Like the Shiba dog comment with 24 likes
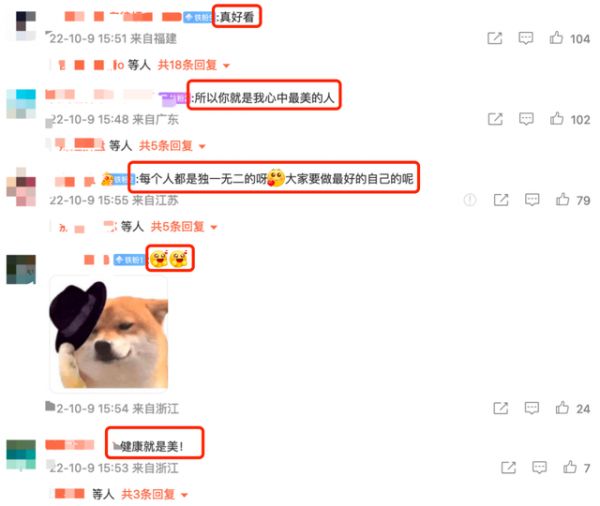600x506 pixels. [562, 408]
